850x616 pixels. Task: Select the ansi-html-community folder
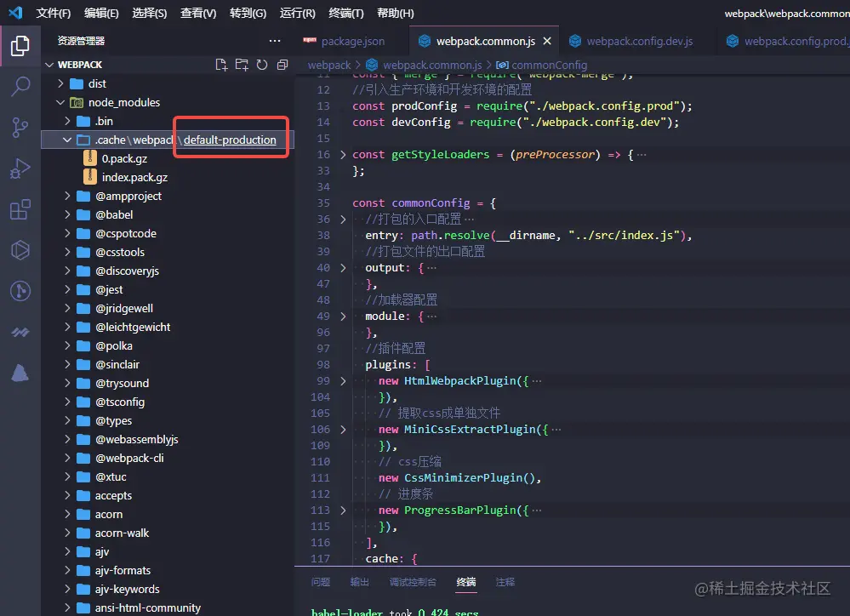pyautogui.click(x=168, y=607)
